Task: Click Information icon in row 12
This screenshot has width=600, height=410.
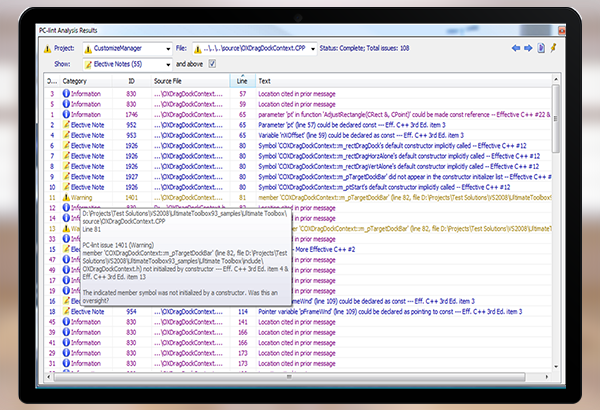Action: (x=66, y=207)
